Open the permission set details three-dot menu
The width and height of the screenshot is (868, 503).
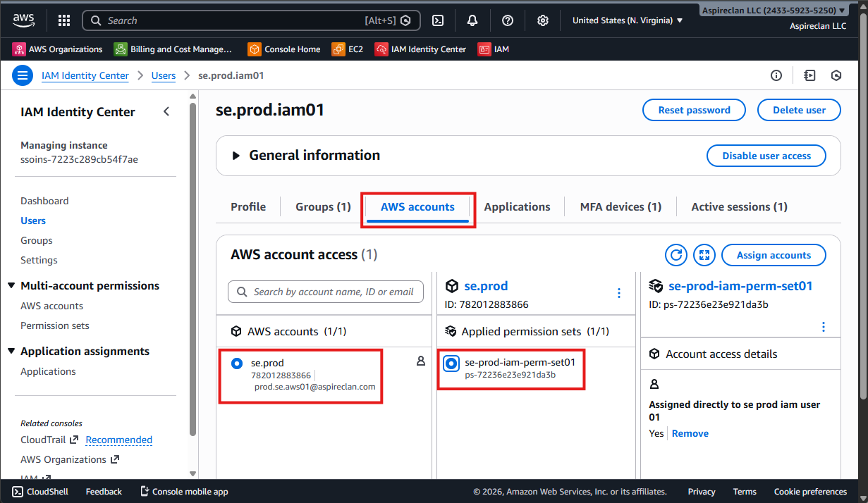tap(823, 327)
